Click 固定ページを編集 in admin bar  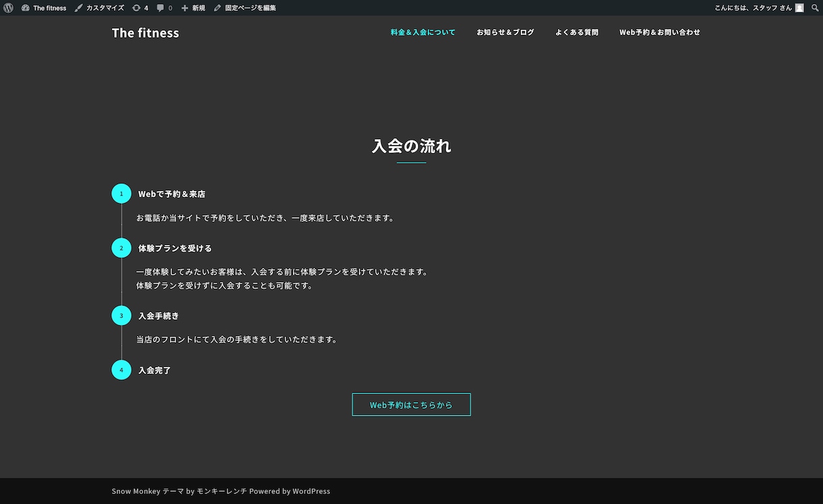[x=250, y=8]
